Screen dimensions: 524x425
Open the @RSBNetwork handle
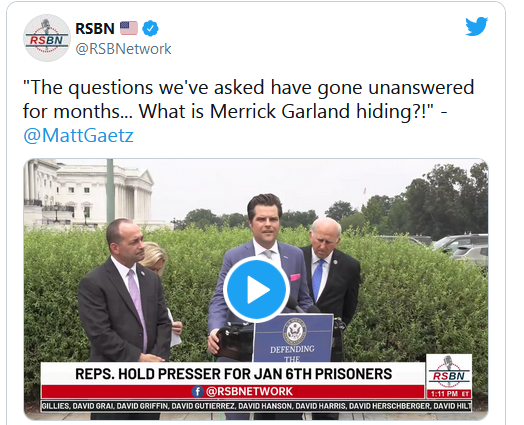123,49
